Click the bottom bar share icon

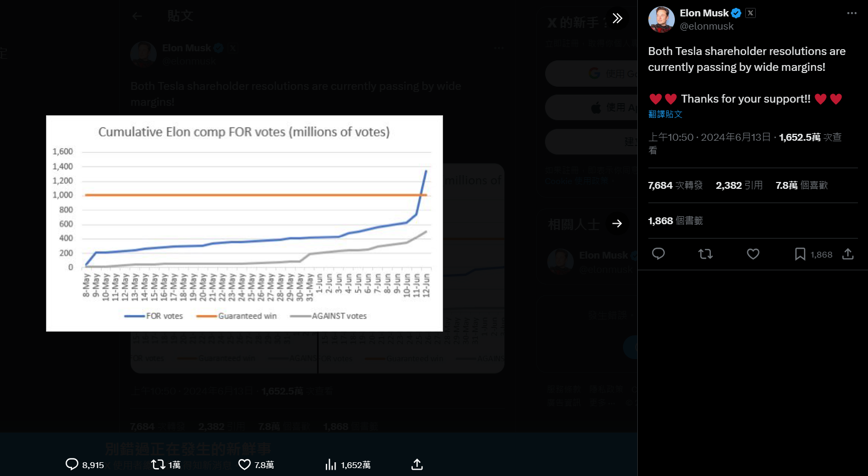[417, 464]
